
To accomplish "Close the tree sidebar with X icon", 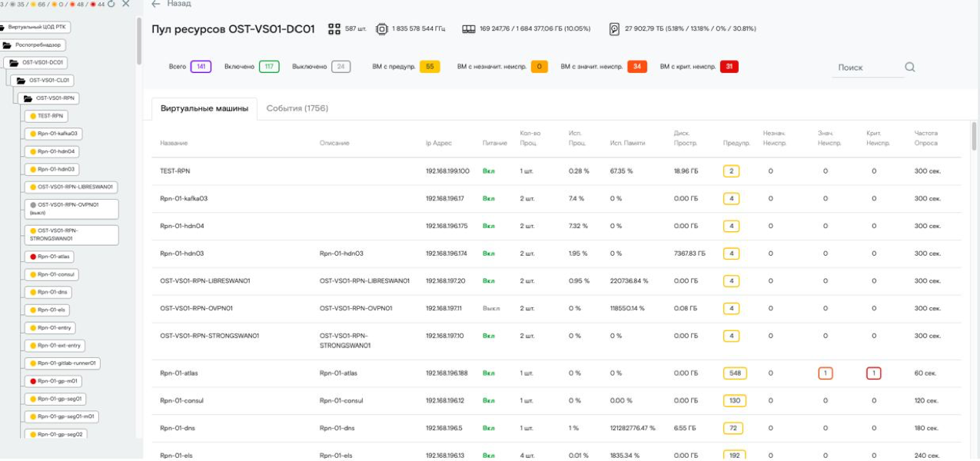I will [126, 5].
